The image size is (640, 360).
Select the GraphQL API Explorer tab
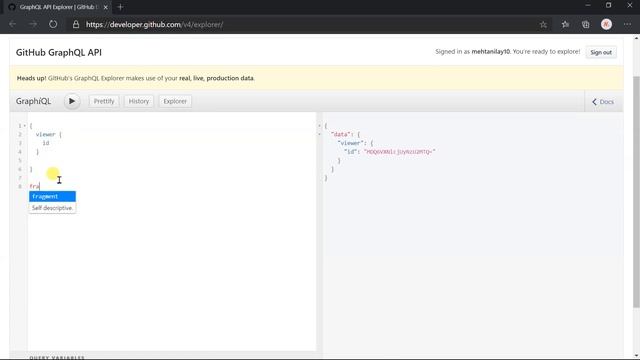point(57,7)
